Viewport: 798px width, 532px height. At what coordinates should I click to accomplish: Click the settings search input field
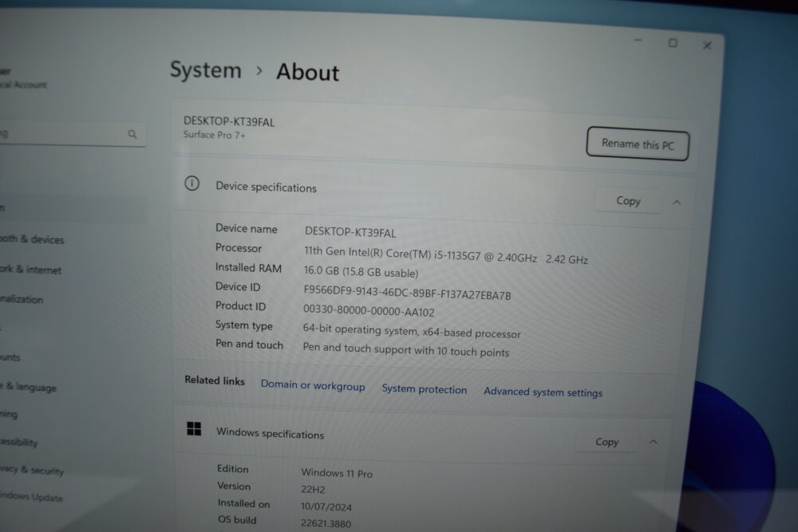pos(71,134)
